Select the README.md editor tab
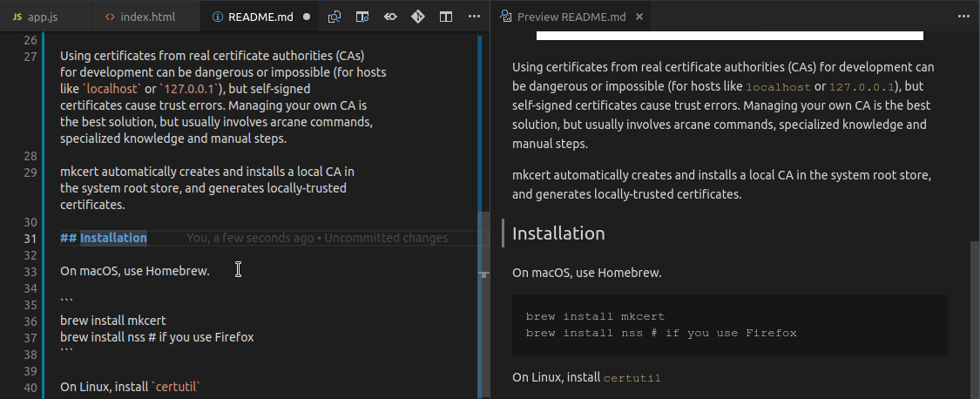The image size is (980, 399). click(x=260, y=17)
